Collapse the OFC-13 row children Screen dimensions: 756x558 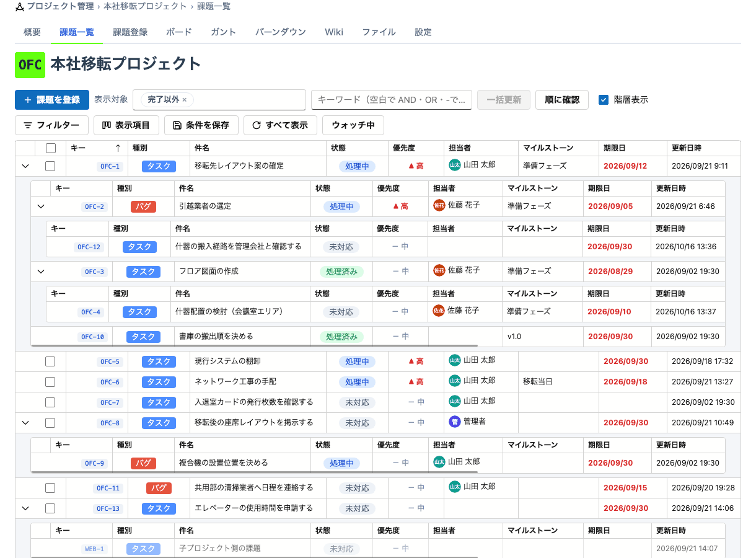[25, 508]
